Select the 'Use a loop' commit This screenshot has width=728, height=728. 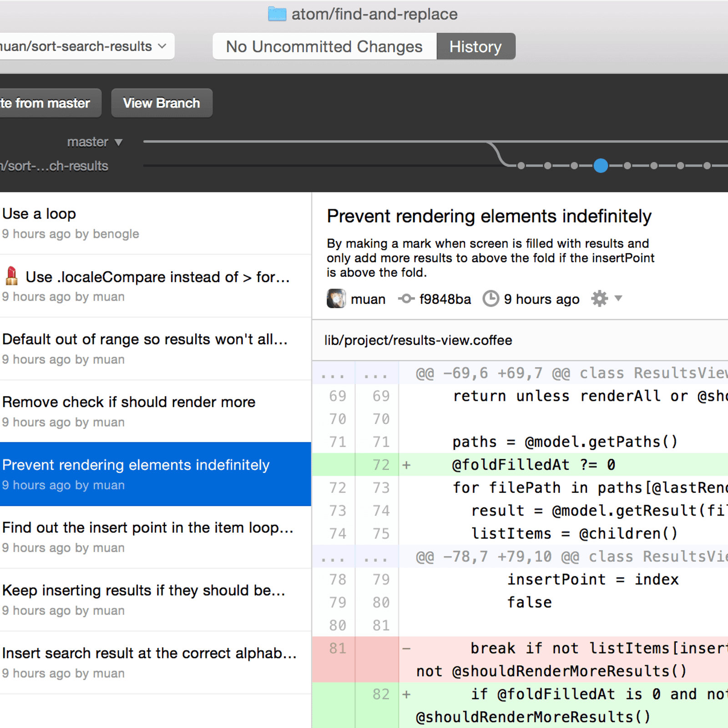click(156, 223)
